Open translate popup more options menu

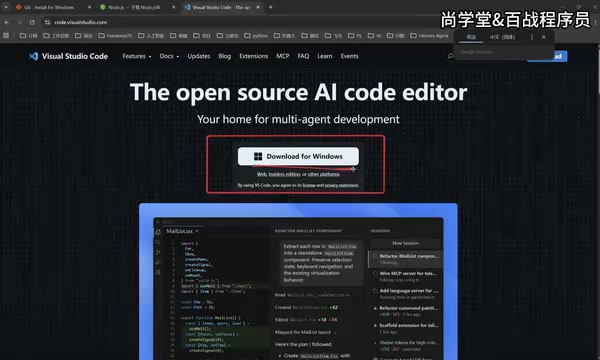(531, 37)
